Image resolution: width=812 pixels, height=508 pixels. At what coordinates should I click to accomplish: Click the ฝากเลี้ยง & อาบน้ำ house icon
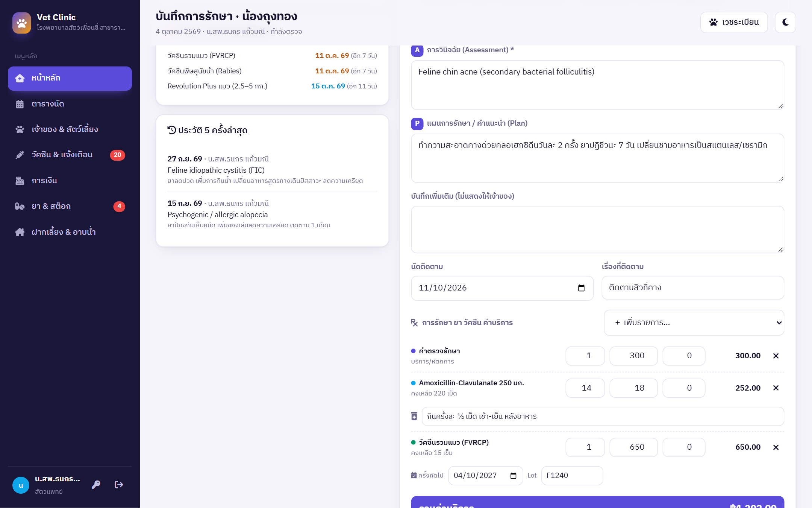click(20, 232)
